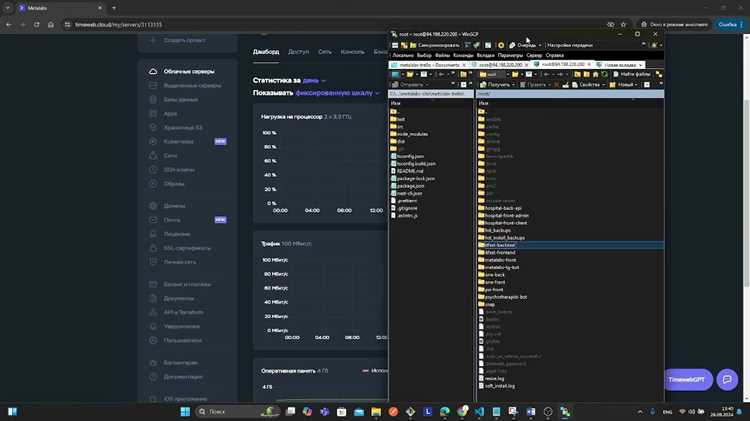
Task: Open the Новый dropdown in WinSCP remote toolbar
Action: click(623, 85)
